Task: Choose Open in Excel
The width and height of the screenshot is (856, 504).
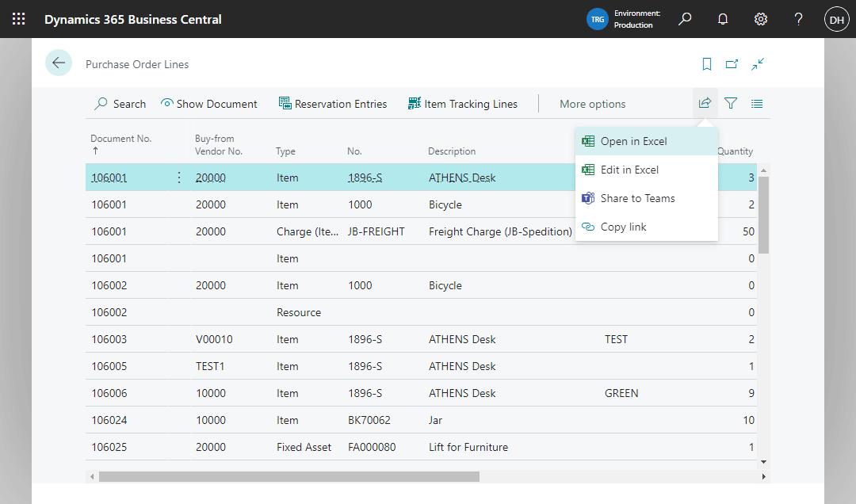Action: (x=647, y=141)
